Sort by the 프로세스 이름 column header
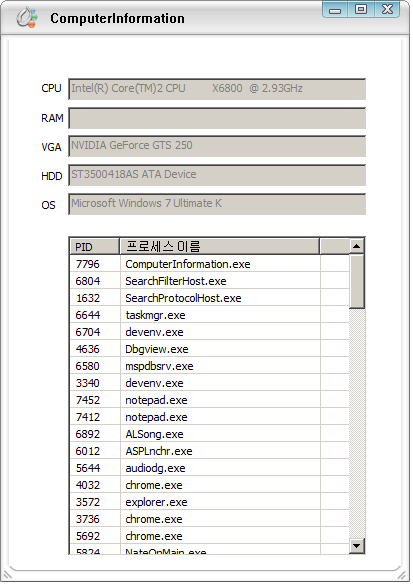This screenshot has height=586, width=413. point(219,247)
